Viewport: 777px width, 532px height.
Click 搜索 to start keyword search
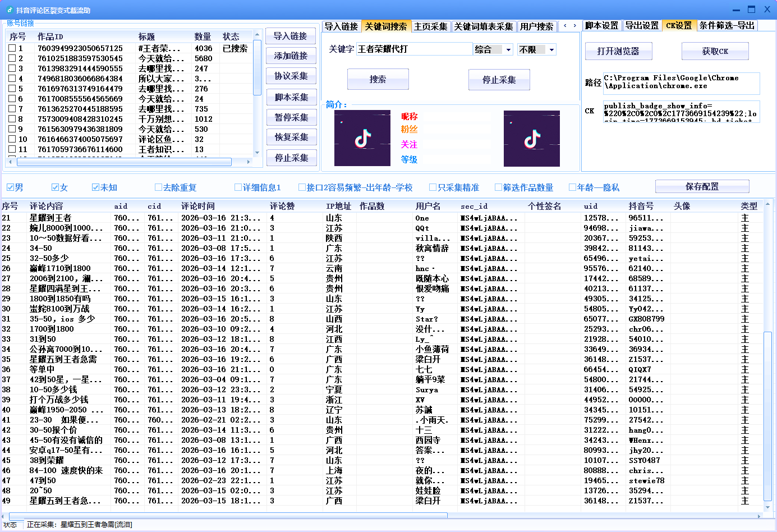(x=378, y=79)
